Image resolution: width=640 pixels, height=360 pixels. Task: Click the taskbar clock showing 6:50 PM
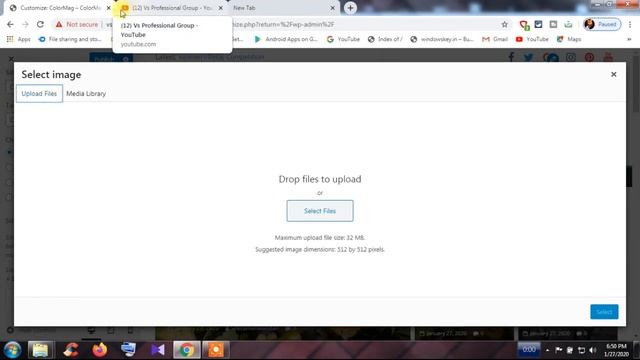click(616, 350)
